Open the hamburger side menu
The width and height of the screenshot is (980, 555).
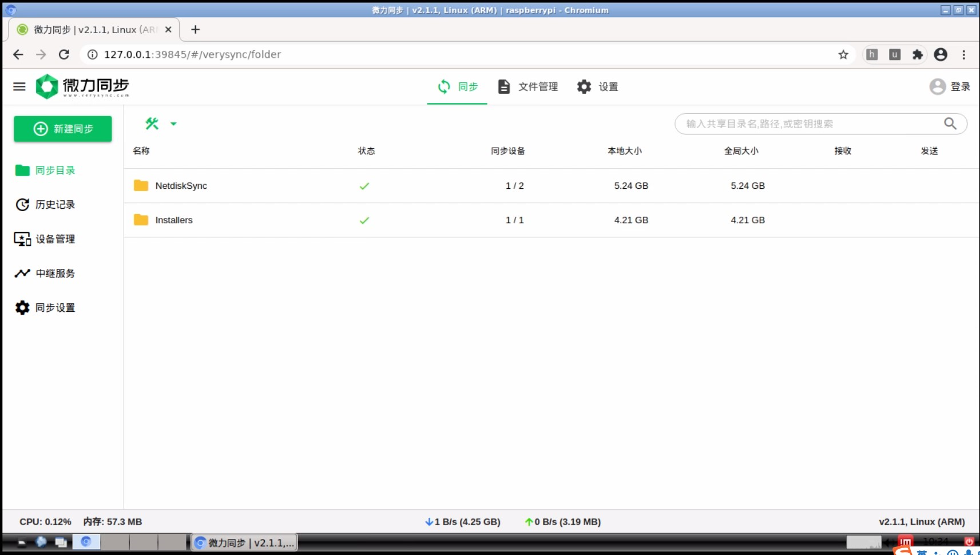(x=19, y=86)
